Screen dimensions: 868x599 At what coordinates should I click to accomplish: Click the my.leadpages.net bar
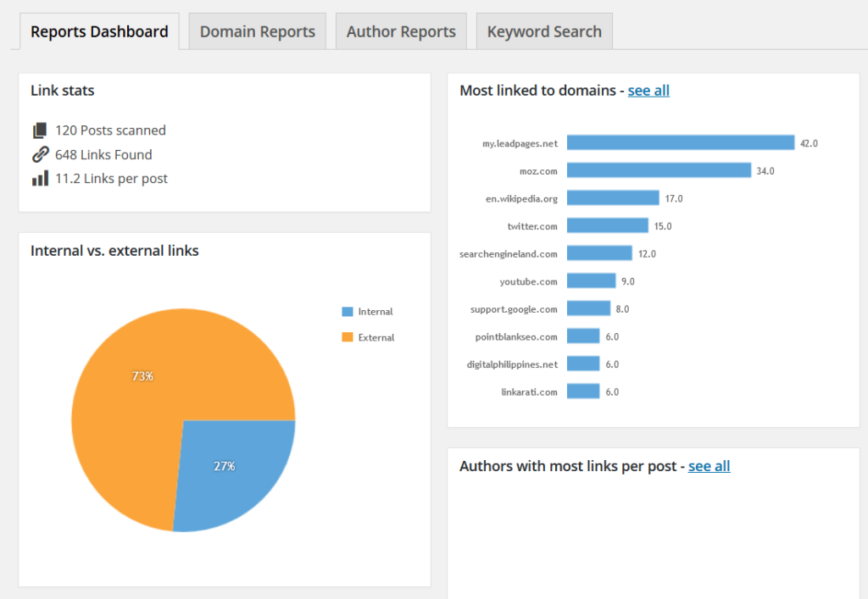(x=681, y=142)
